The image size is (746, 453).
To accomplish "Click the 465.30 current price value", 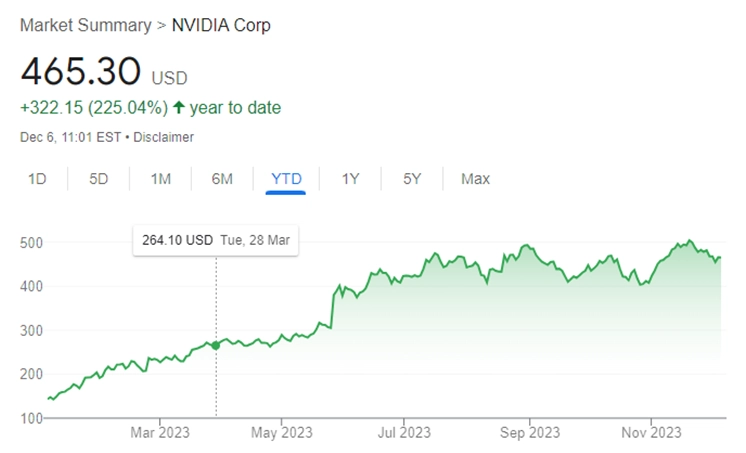I will [80, 71].
